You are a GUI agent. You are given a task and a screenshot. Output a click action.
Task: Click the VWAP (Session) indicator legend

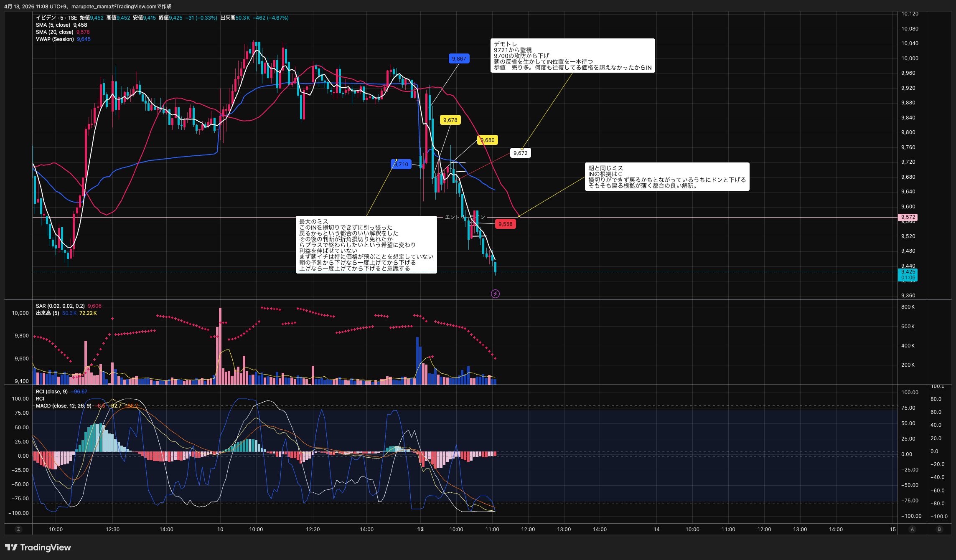(55, 39)
